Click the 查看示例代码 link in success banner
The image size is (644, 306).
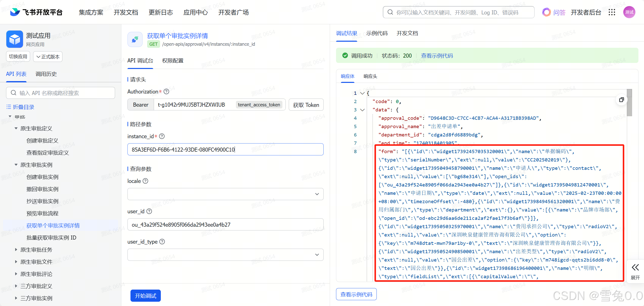click(x=437, y=56)
